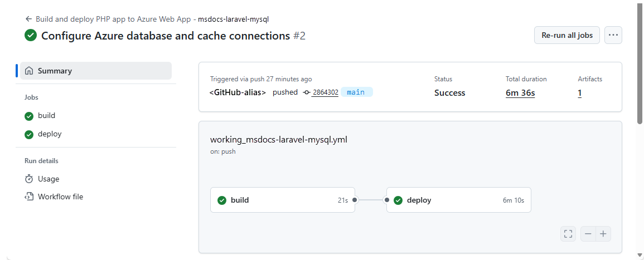Open the deploy job in sidebar

pos(50,134)
